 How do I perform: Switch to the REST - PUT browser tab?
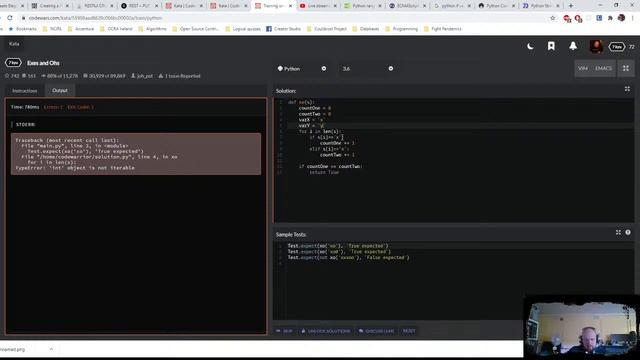[139, 6]
